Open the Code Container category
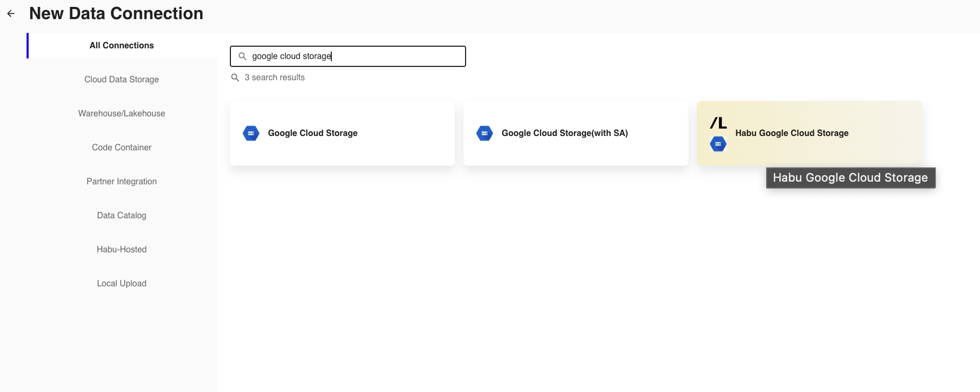This screenshot has width=980, height=392. point(122,148)
